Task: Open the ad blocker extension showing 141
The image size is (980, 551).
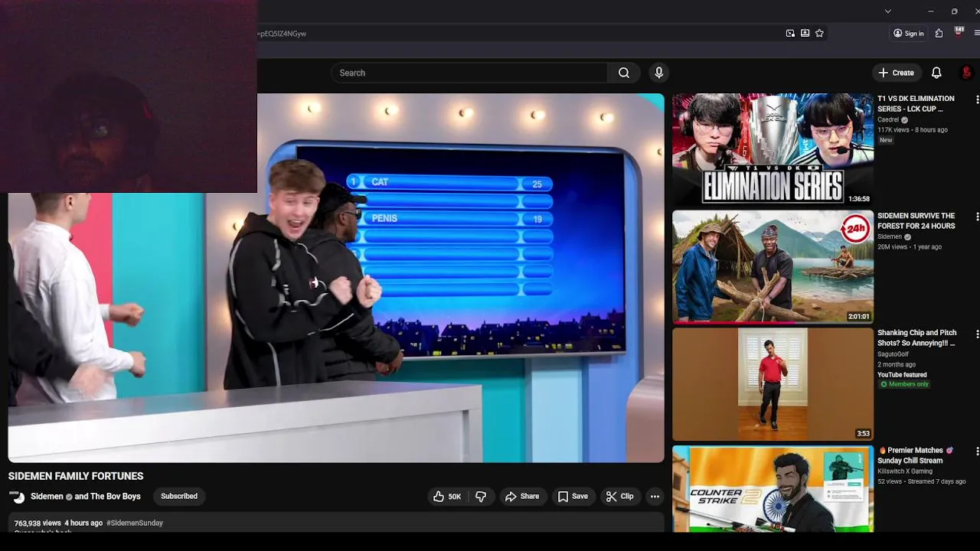Action: 959,32
